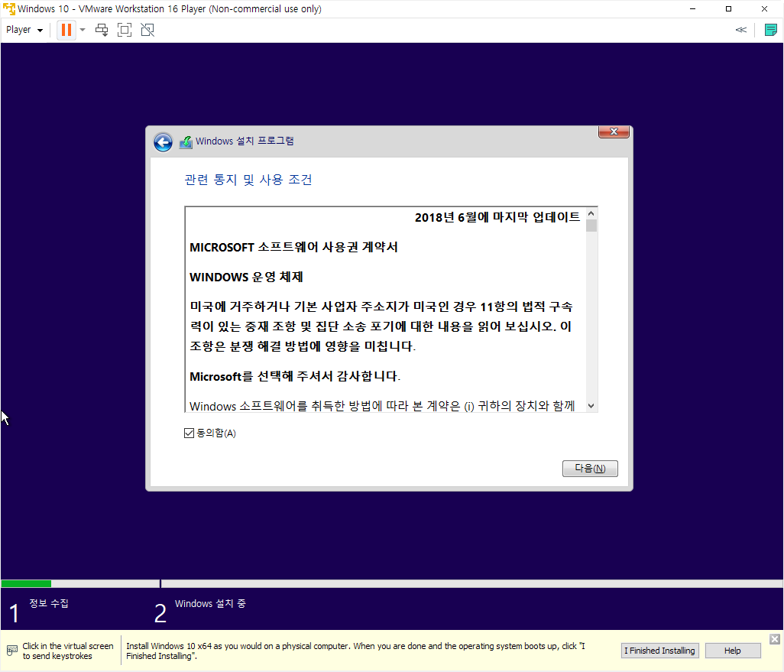
Task: Click the Microsoft를 선택해 주셔서 감사합니다 line
Action: [x=295, y=376]
